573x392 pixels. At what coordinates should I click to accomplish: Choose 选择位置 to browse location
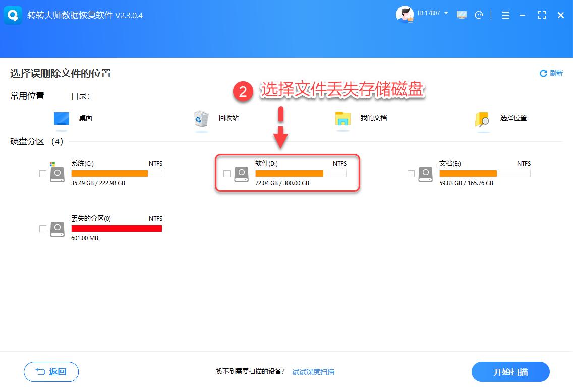click(513, 118)
